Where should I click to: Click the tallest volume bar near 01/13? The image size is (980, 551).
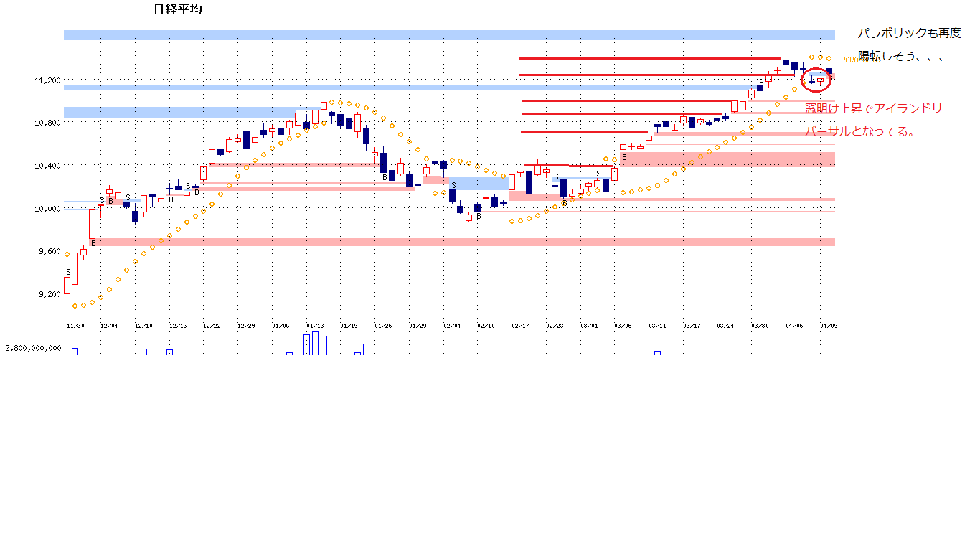pos(315,344)
